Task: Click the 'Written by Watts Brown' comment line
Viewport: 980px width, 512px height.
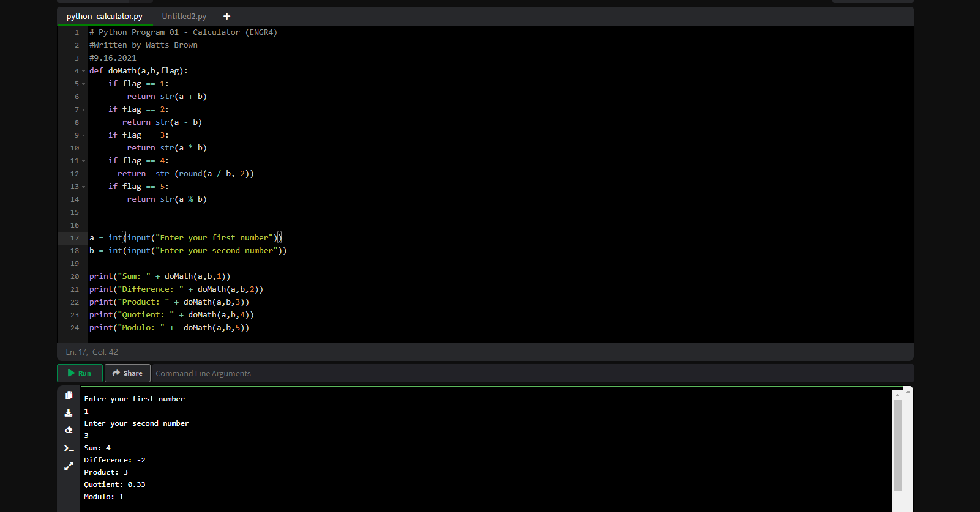Action: coord(143,45)
